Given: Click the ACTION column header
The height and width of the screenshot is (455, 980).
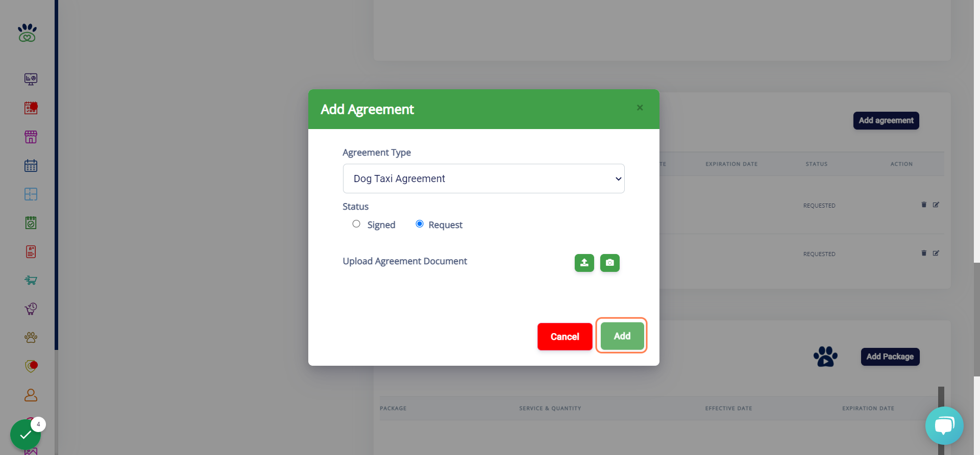Looking at the screenshot, I should [x=901, y=164].
